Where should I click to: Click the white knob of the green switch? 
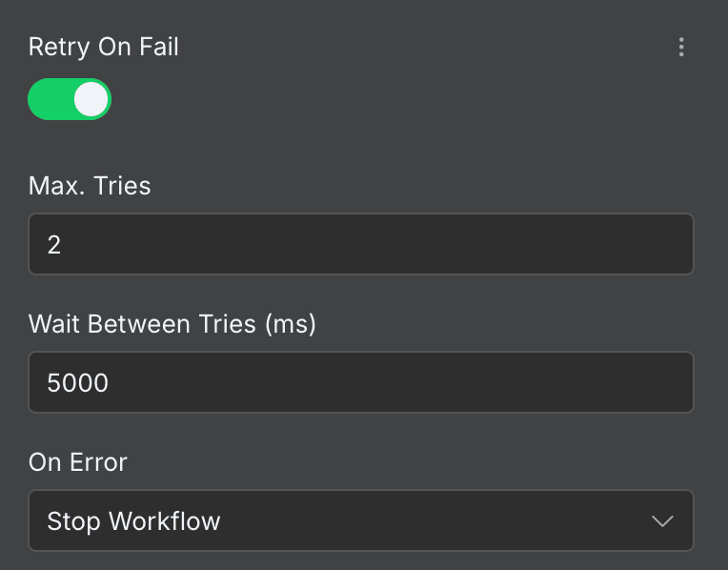coord(91,99)
